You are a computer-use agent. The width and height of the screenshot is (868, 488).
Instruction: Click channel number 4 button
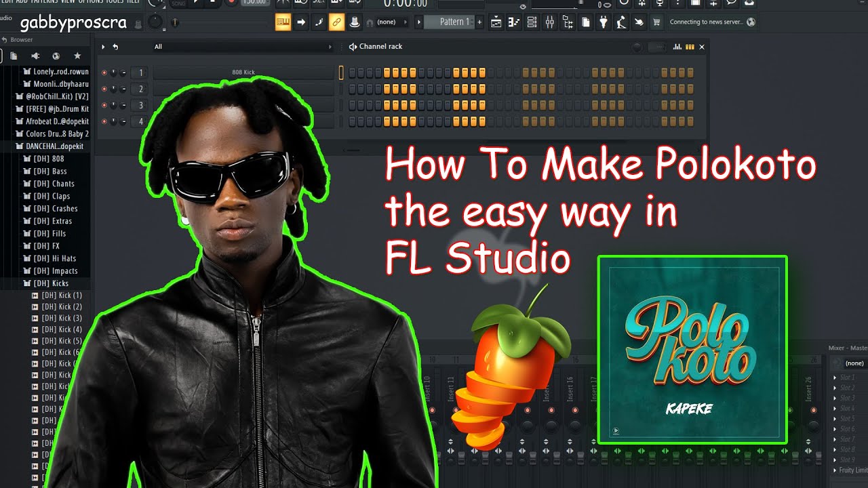[x=140, y=121]
